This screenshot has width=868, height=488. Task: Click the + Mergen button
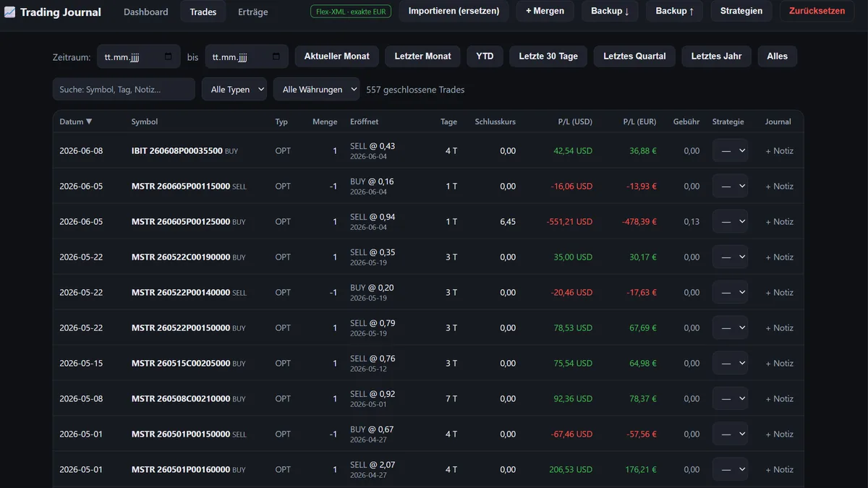point(545,11)
